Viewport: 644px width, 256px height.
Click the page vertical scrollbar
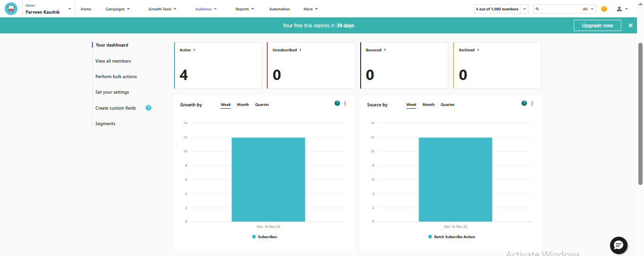point(640,113)
